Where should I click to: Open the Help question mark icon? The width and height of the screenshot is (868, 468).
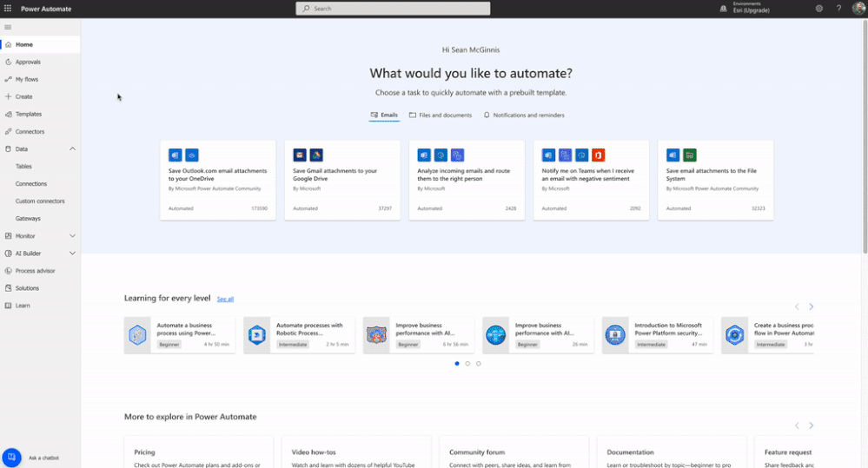838,9
